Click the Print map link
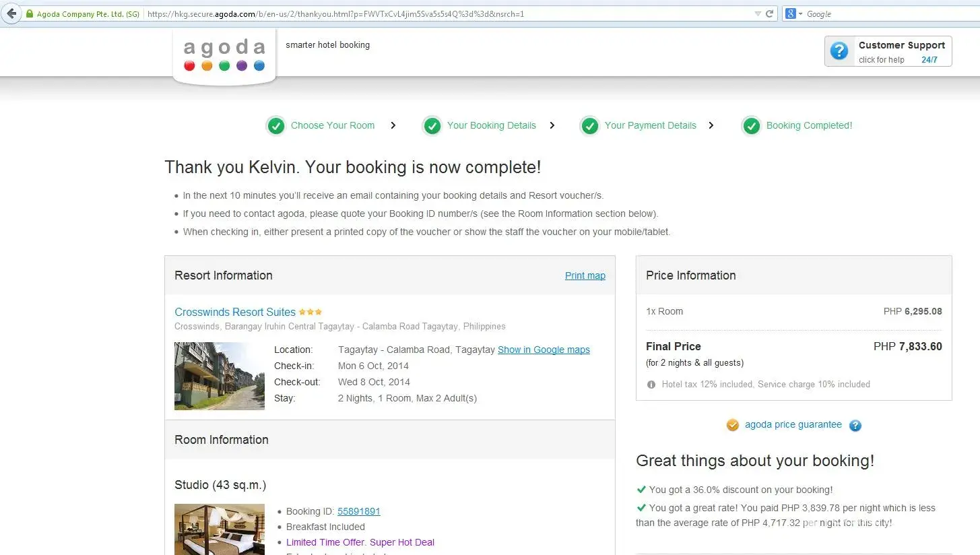 point(585,275)
